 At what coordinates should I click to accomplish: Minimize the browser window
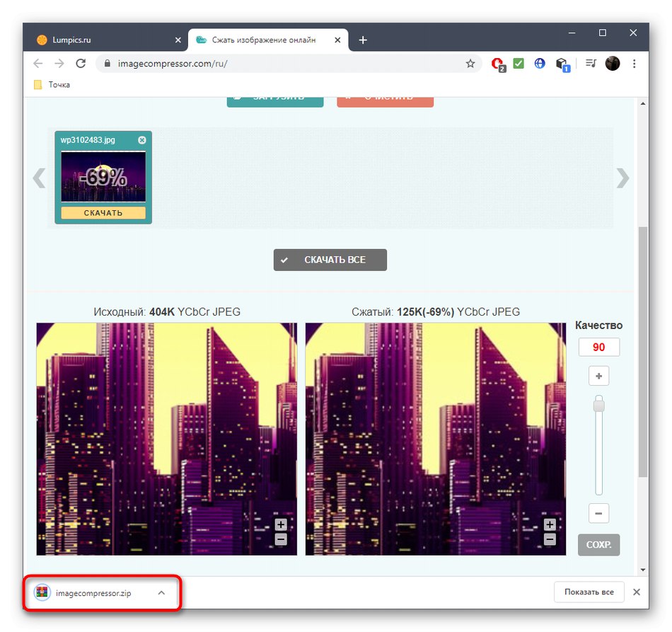[x=572, y=33]
